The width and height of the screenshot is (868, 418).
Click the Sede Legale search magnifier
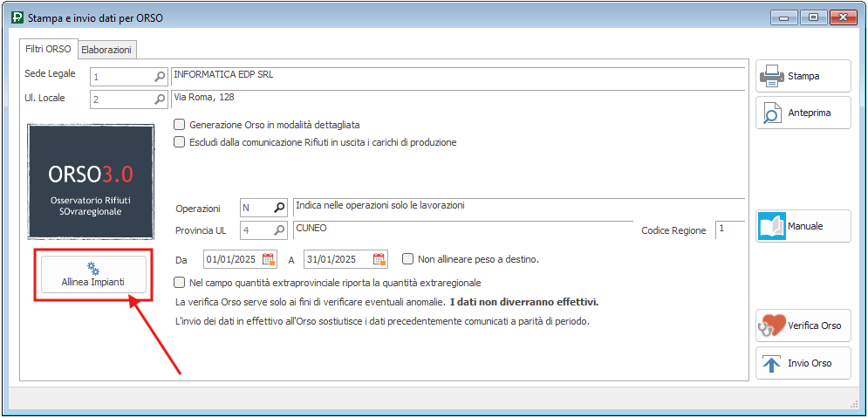(160, 77)
